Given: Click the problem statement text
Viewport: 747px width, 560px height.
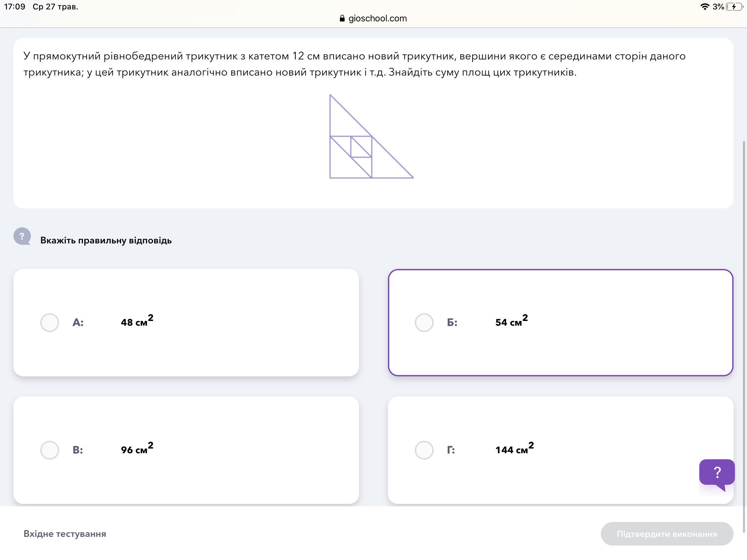Looking at the screenshot, I should tap(355, 64).
